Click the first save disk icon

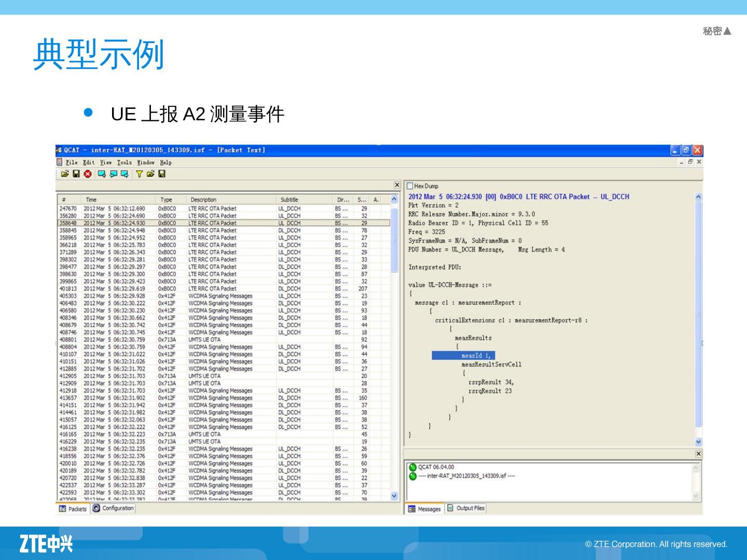point(76,174)
